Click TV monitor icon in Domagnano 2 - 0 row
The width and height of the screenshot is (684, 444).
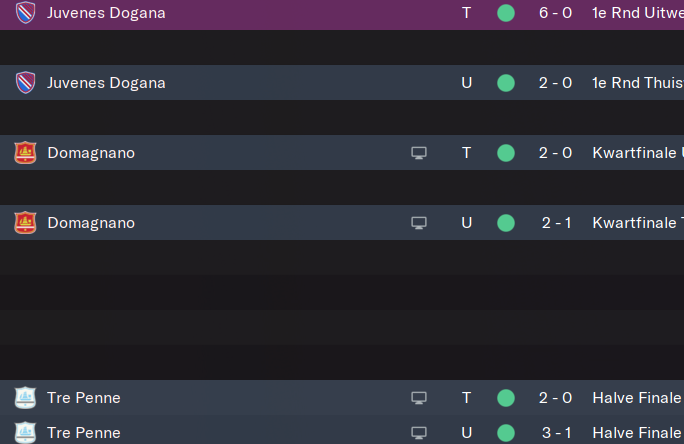coord(419,153)
